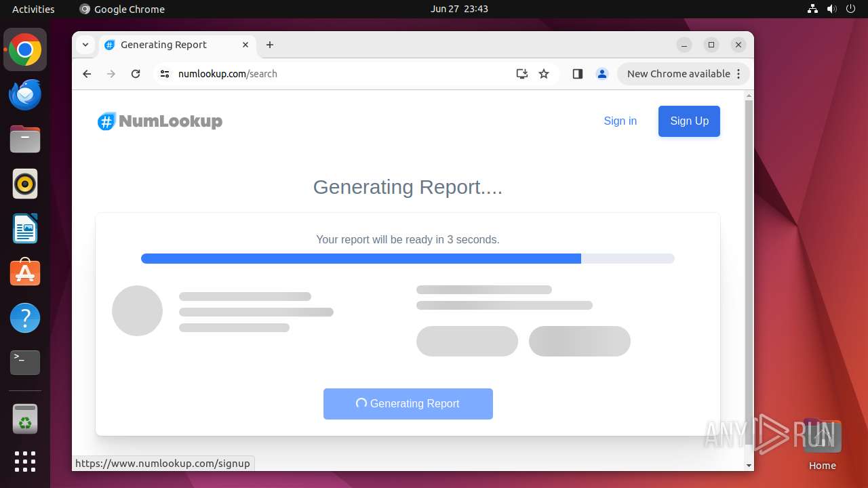Maximize the Chrome window

pyautogui.click(x=711, y=45)
